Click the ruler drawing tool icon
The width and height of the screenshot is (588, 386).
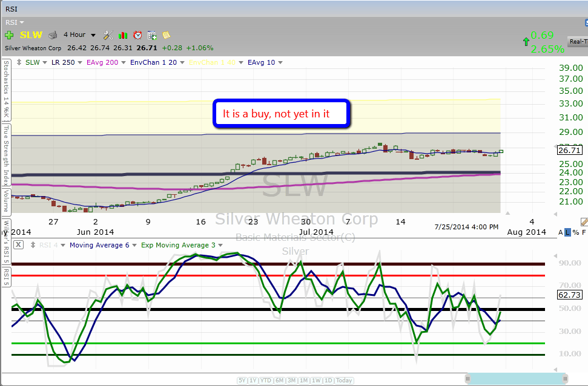click(x=583, y=222)
